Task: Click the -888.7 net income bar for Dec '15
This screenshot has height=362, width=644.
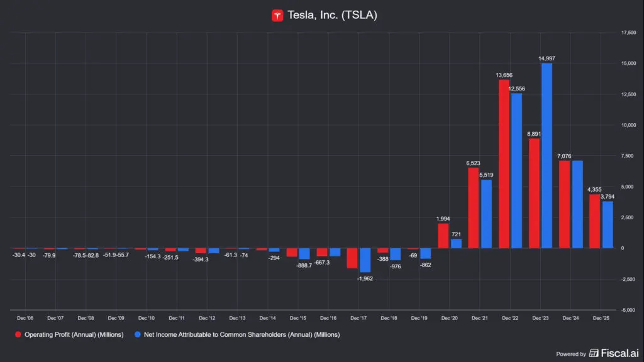Action: pos(304,254)
